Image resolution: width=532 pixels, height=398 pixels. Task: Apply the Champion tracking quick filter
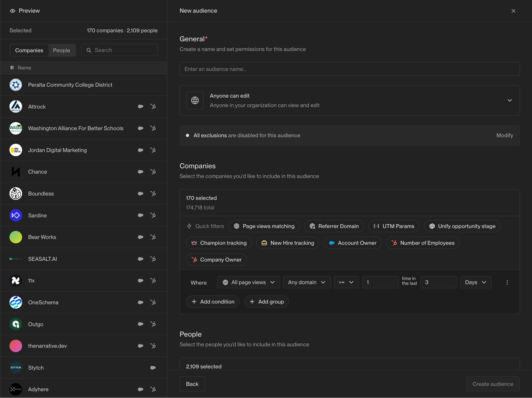pos(219,243)
